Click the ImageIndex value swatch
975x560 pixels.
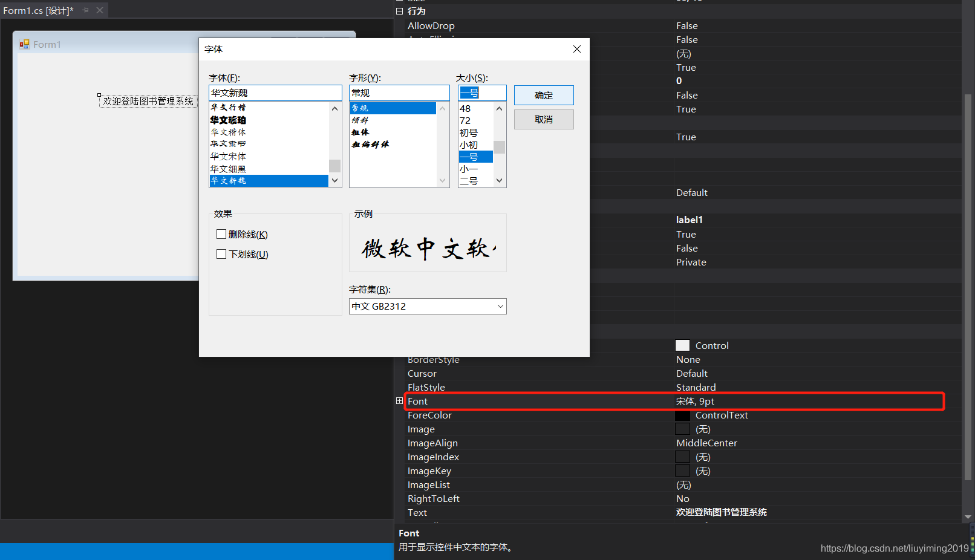point(682,457)
